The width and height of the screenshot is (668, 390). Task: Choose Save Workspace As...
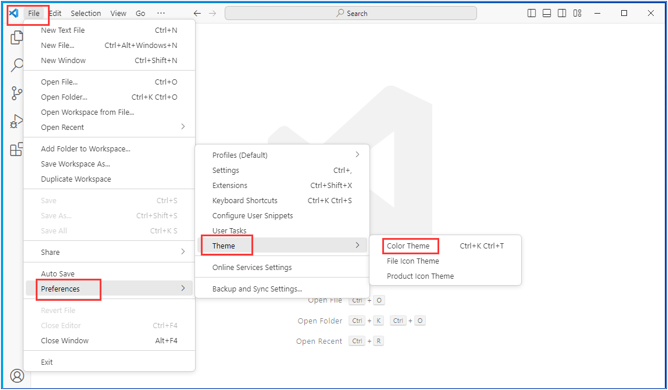coord(109,164)
